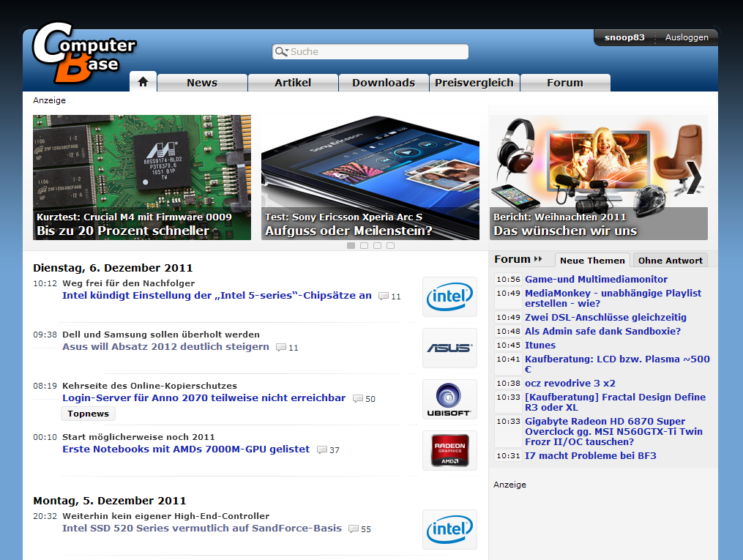Open I7 macht Probleme bei BF3 thread

591,455
